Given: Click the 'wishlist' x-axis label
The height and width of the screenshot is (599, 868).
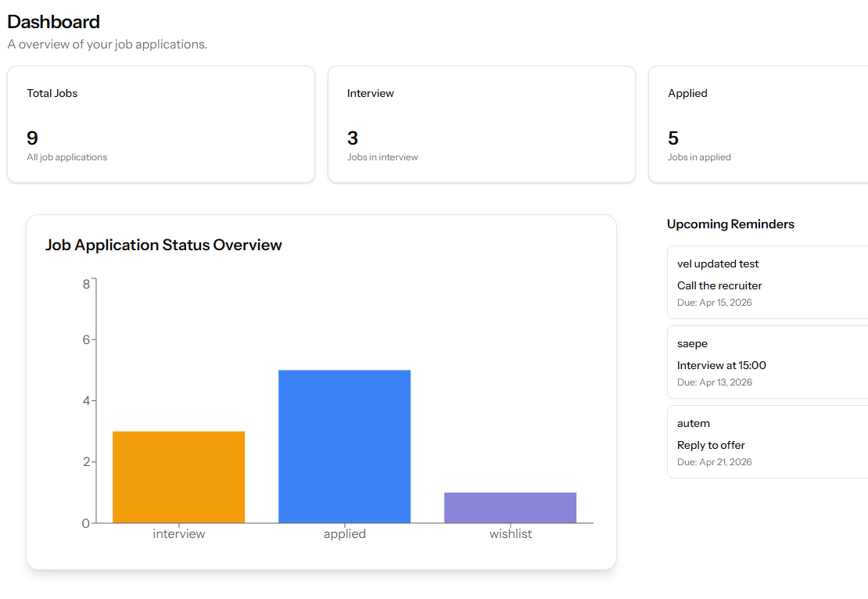Looking at the screenshot, I should (x=511, y=533).
